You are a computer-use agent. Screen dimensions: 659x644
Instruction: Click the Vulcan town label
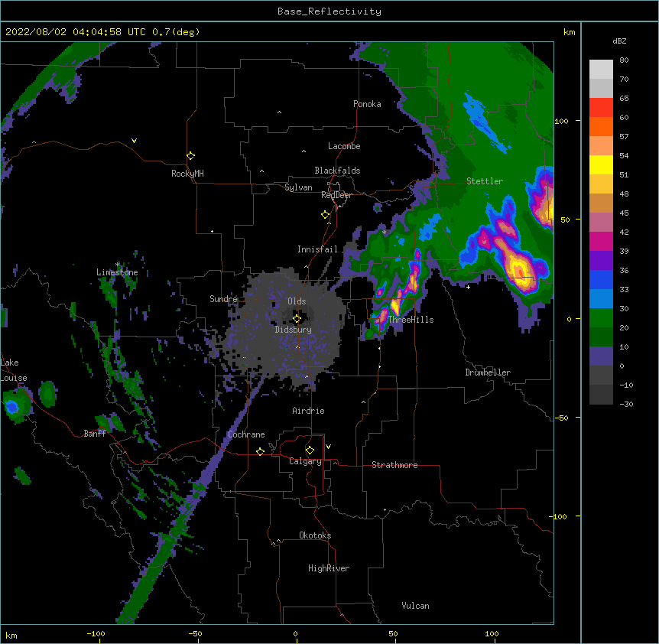pos(415,606)
